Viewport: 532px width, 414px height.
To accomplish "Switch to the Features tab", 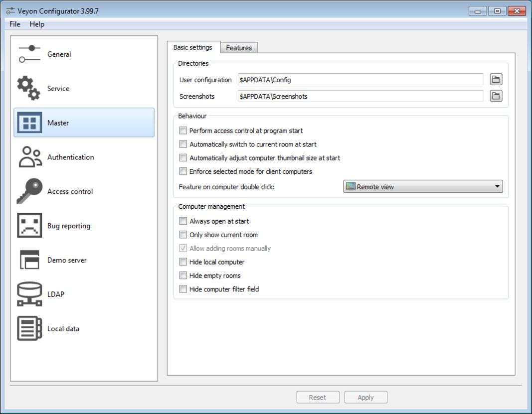I will tap(239, 48).
